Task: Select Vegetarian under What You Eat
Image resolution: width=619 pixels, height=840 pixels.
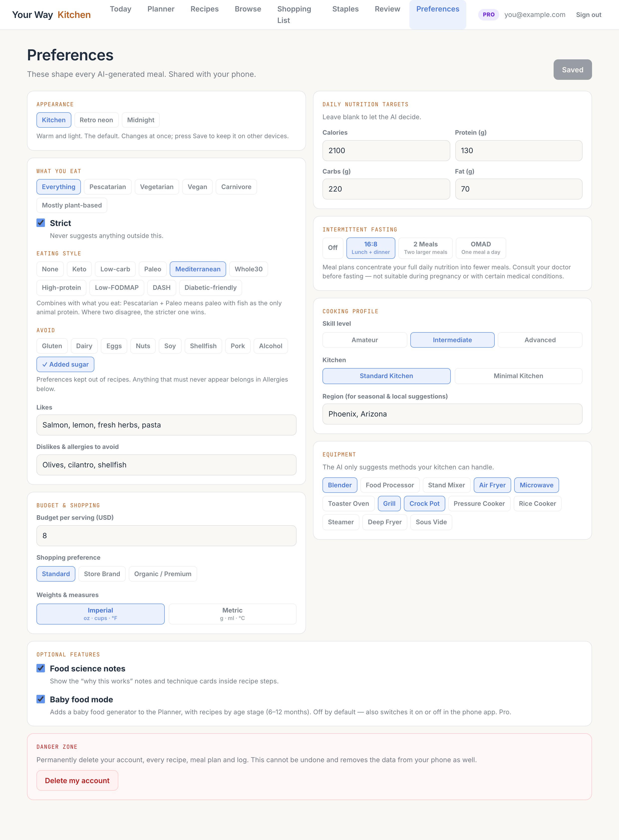Action: tap(157, 187)
